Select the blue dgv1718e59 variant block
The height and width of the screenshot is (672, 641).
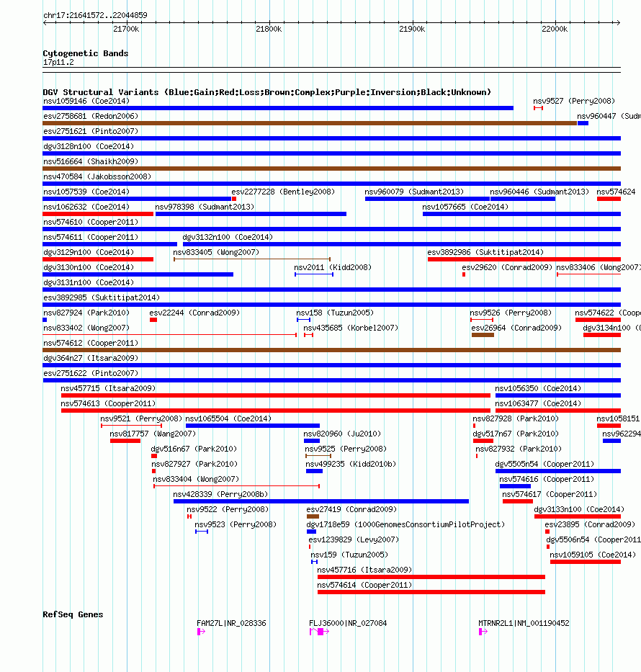click(312, 532)
